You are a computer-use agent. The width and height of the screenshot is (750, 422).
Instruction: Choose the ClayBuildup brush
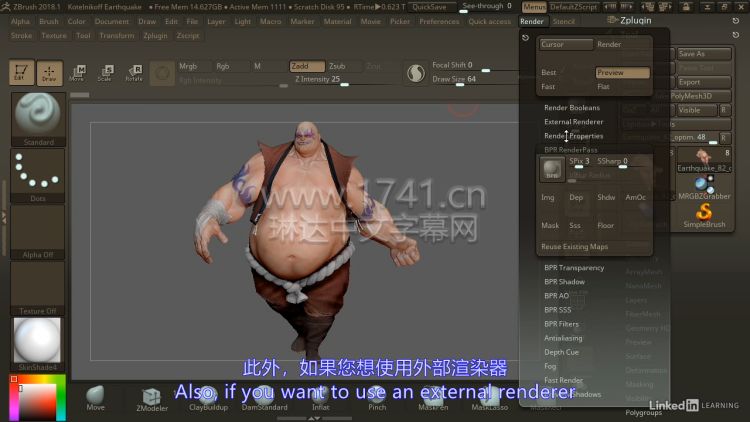(208, 399)
